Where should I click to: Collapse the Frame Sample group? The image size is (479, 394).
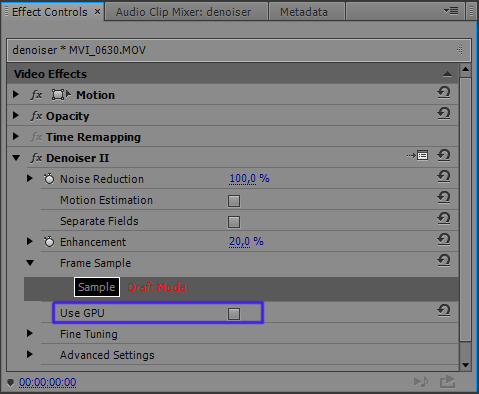30,263
